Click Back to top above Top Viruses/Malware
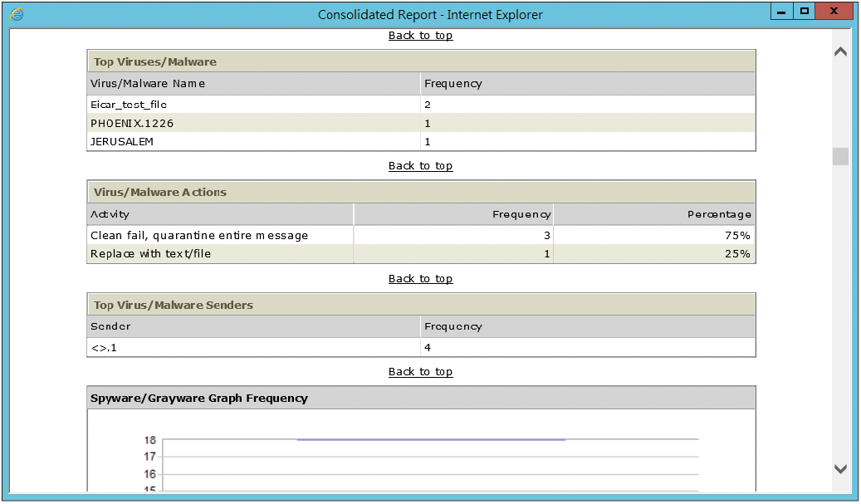 (421, 36)
